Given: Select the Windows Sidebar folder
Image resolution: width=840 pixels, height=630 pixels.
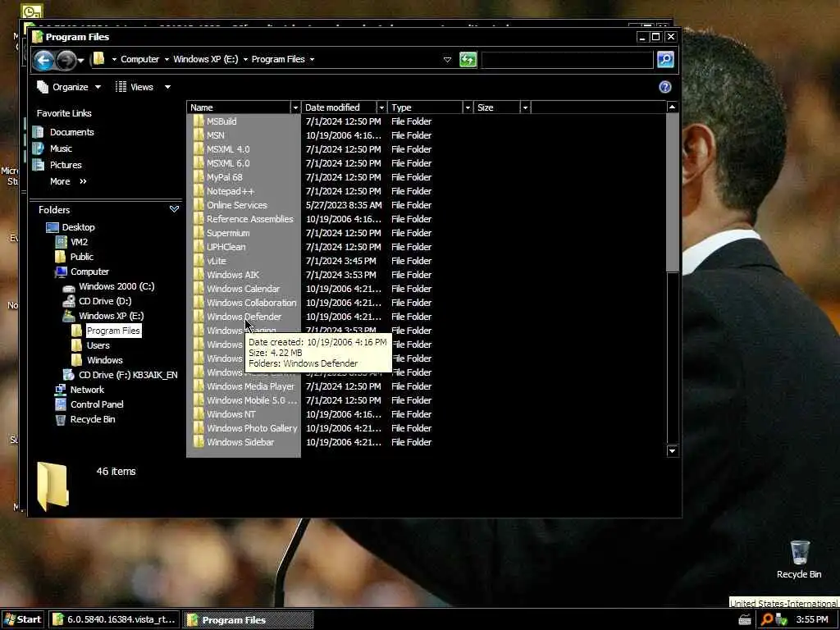Looking at the screenshot, I should click(x=240, y=442).
